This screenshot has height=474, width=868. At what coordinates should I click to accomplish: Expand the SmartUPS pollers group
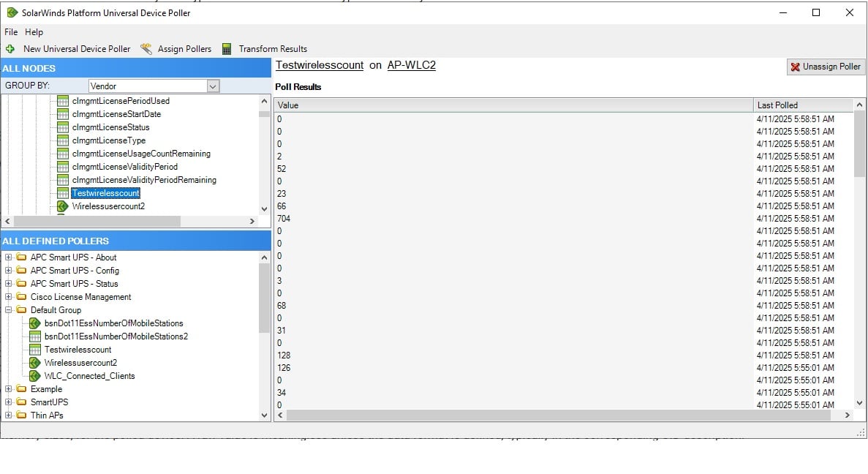pyautogui.click(x=8, y=402)
